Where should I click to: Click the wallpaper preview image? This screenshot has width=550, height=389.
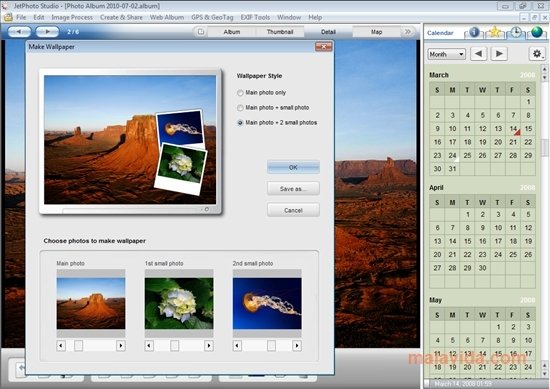click(x=130, y=140)
